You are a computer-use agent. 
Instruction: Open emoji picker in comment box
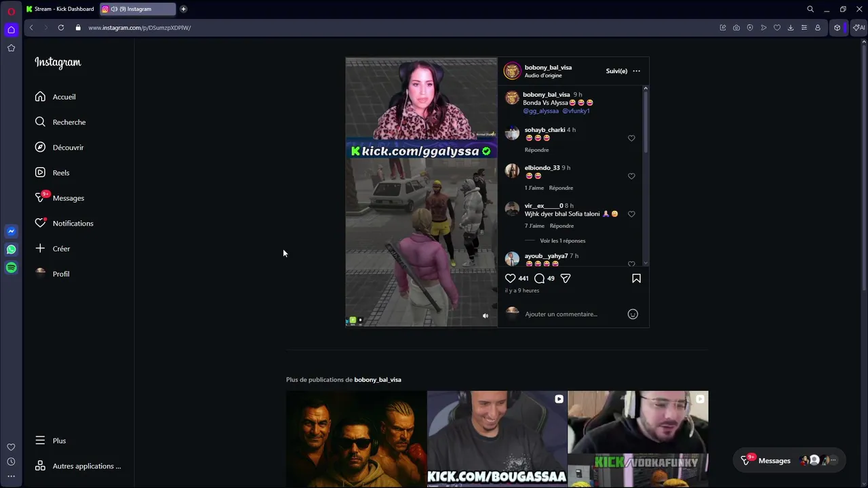633,314
